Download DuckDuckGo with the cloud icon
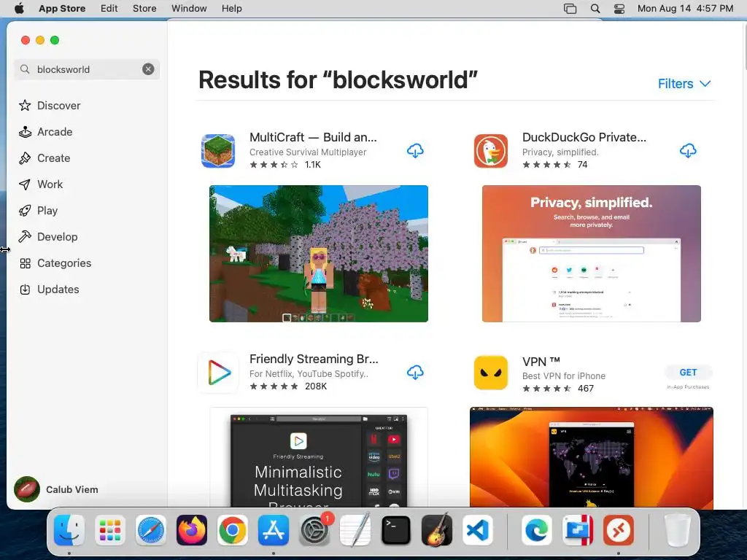This screenshot has width=747, height=560. pos(687,151)
